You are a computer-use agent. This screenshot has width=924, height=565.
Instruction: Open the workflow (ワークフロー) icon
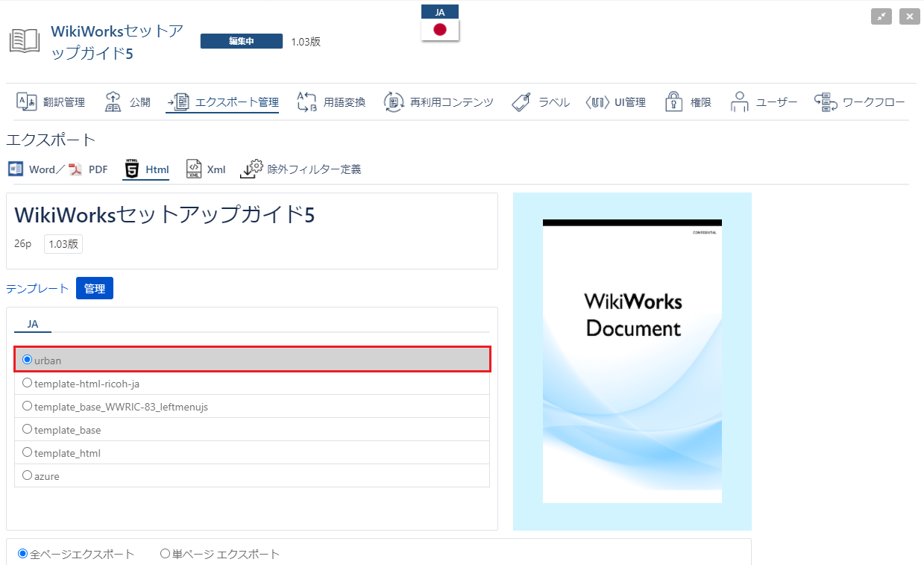click(825, 102)
